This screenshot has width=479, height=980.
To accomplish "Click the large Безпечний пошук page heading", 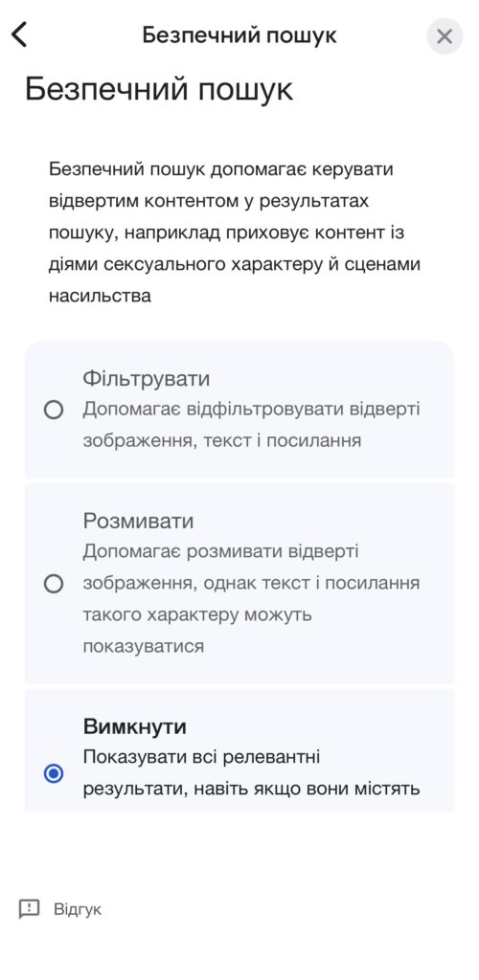I will [x=159, y=89].
